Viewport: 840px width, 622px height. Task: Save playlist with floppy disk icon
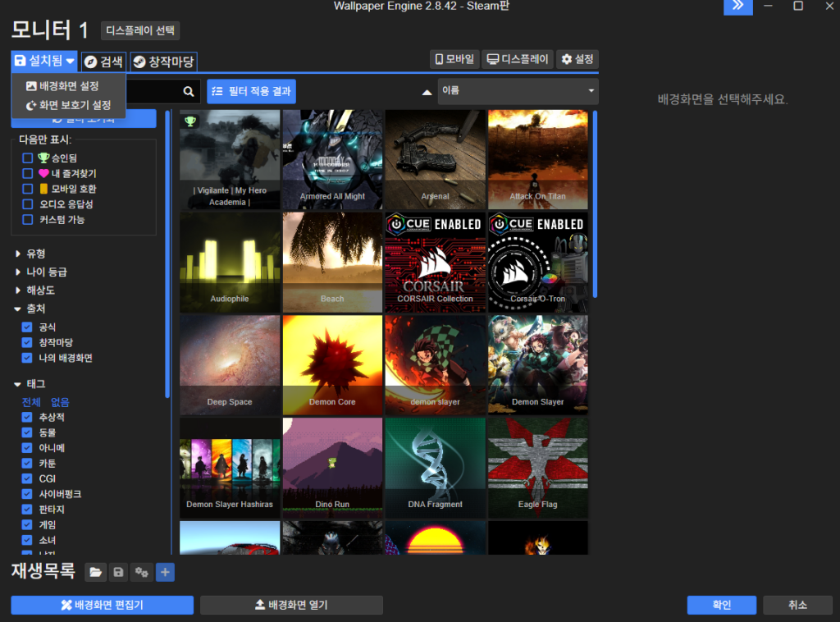pos(118,572)
